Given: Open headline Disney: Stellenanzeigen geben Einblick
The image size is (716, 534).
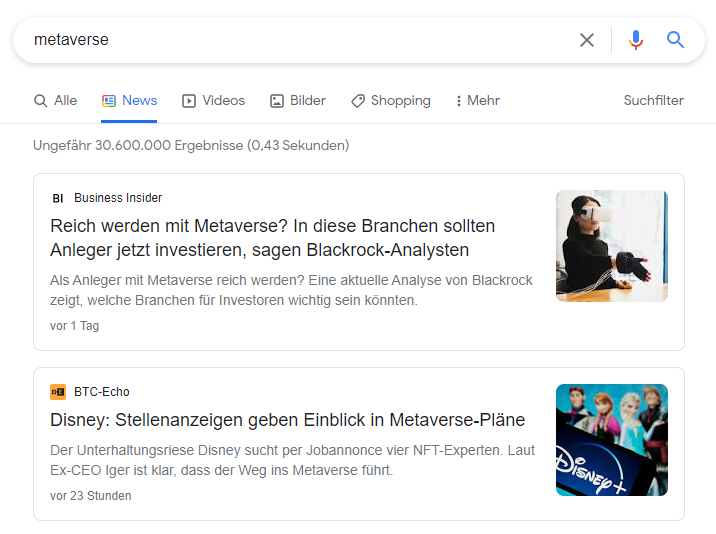Looking at the screenshot, I should [x=288, y=420].
